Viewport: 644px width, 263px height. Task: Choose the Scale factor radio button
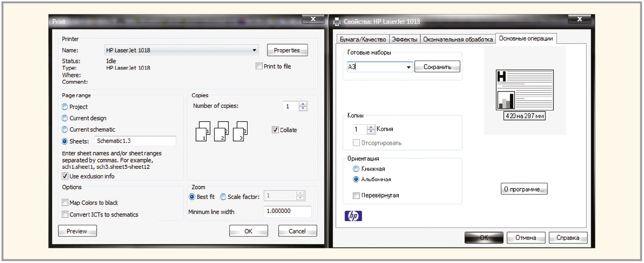click(x=223, y=197)
